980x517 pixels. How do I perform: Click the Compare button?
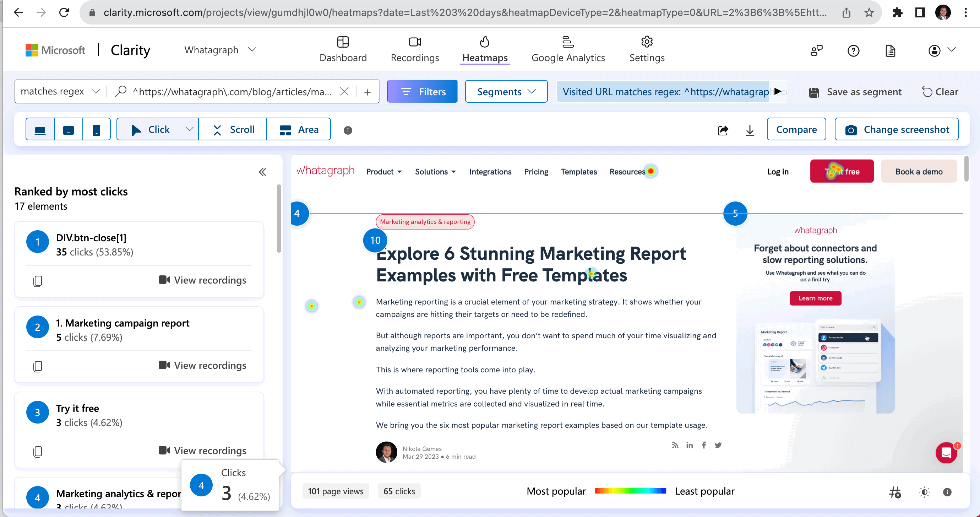click(796, 129)
